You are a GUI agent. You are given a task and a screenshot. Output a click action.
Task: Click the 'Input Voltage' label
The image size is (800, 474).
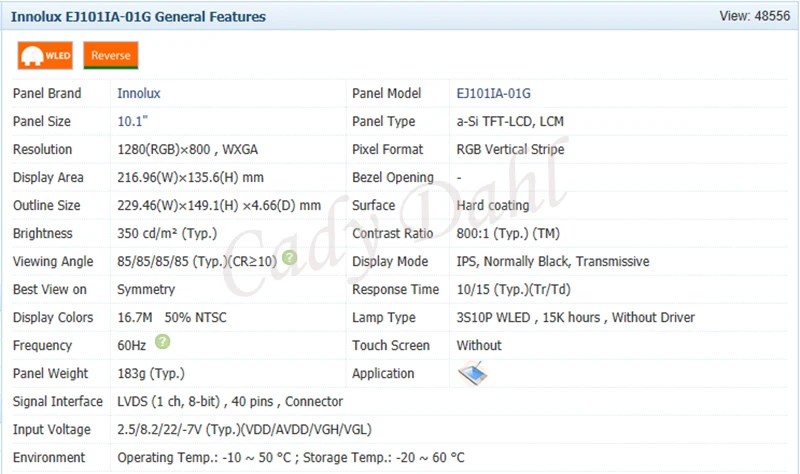click(52, 430)
